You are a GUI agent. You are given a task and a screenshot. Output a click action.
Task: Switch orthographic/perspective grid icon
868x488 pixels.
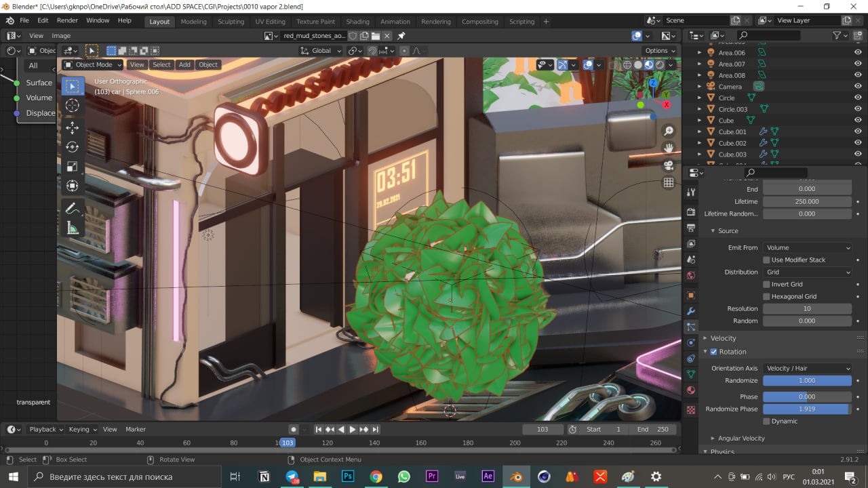(669, 182)
